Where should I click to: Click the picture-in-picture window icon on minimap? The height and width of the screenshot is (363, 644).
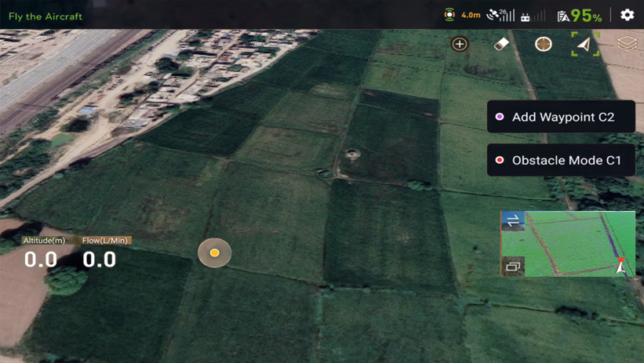513,267
